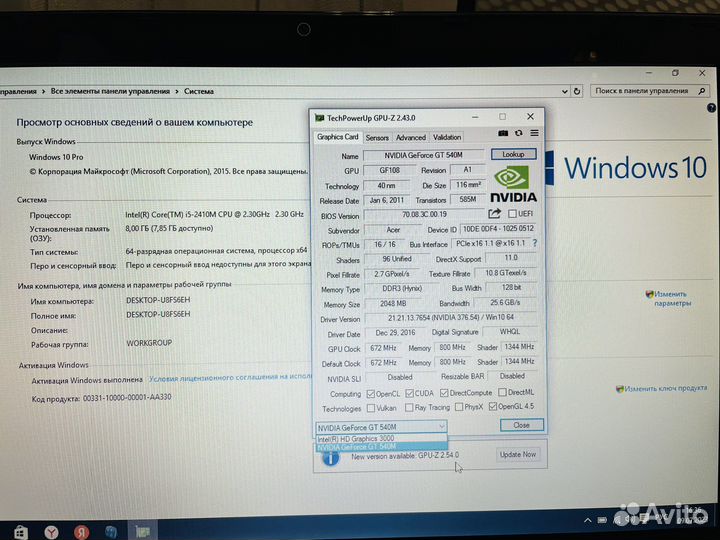Click the GPU-Z title bar app icon

[x=320, y=118]
